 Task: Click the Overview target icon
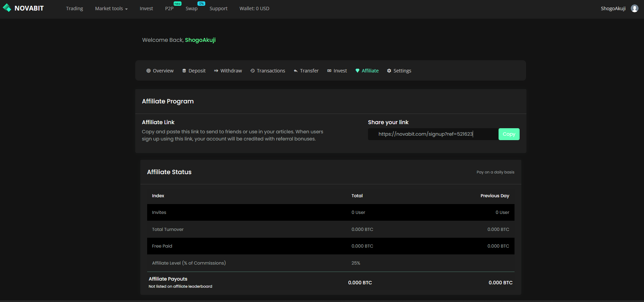(x=149, y=71)
